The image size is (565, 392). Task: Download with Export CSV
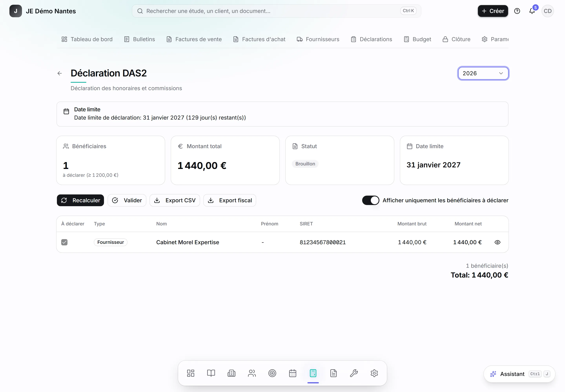click(x=175, y=201)
